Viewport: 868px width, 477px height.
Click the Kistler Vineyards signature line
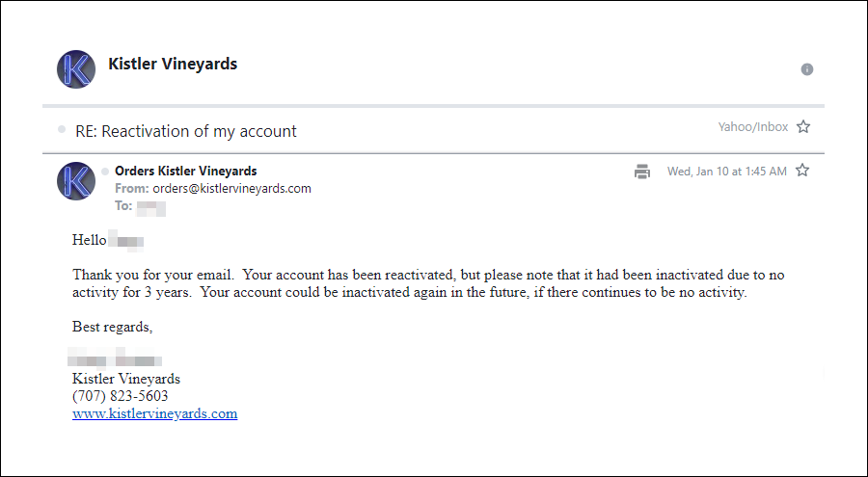click(126, 379)
